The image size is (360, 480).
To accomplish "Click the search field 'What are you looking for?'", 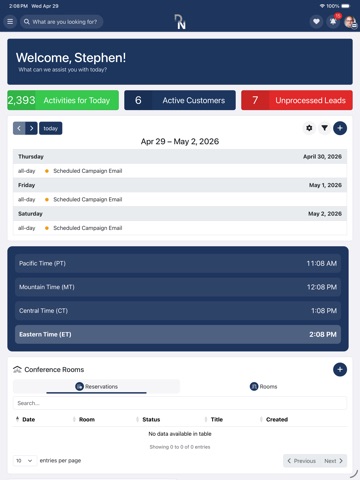I will click(61, 22).
